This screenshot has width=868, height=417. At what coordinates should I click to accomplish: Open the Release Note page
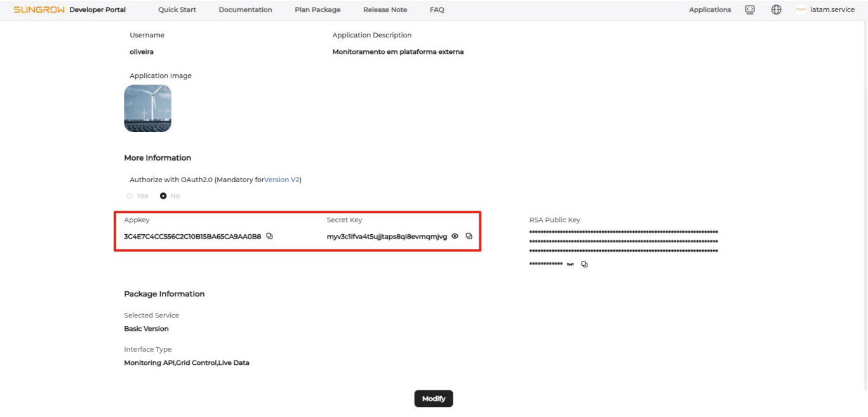coord(385,10)
